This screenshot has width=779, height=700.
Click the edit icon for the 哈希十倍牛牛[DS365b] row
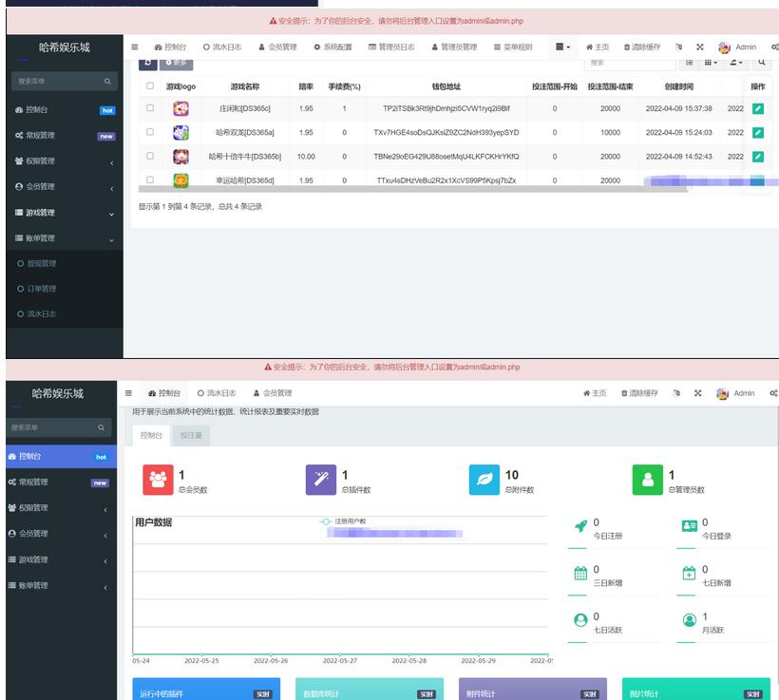757,156
